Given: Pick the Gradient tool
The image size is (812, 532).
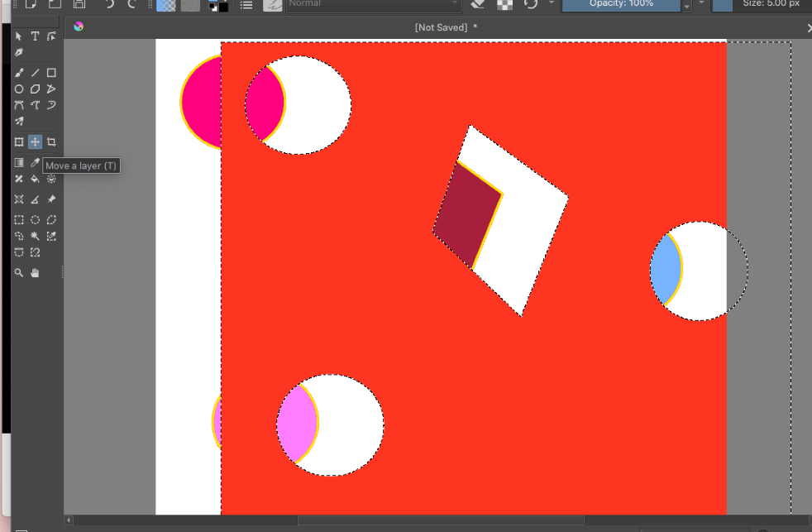Looking at the screenshot, I should click(x=19, y=162).
